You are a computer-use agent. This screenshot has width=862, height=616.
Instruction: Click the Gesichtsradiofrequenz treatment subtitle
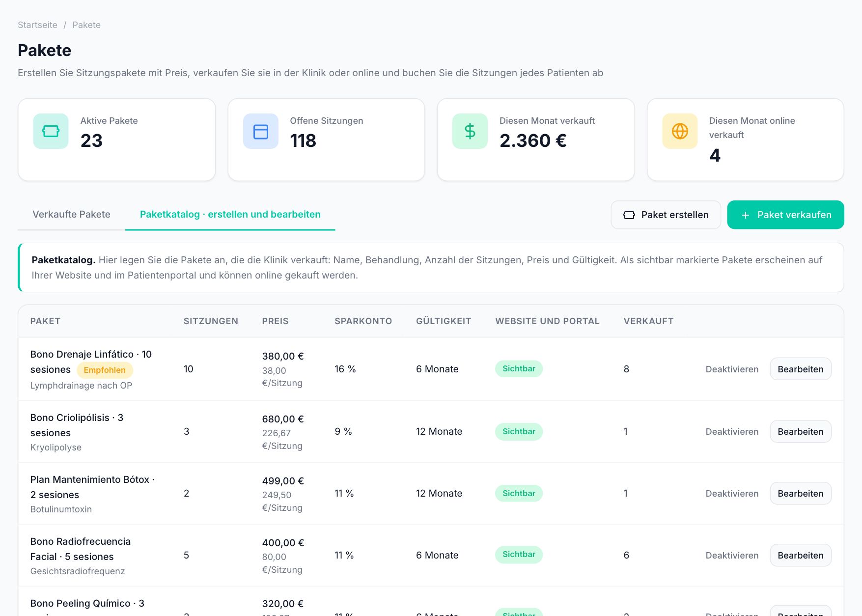[x=78, y=571]
